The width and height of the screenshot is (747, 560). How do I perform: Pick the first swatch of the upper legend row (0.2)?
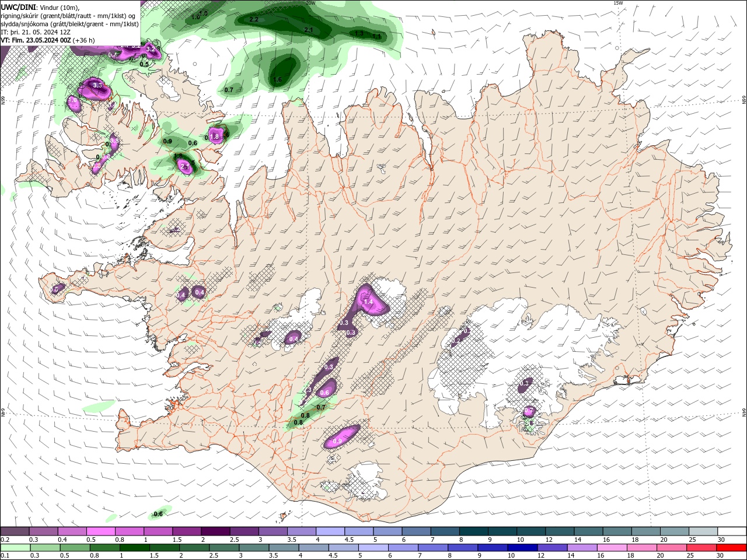click(15, 531)
